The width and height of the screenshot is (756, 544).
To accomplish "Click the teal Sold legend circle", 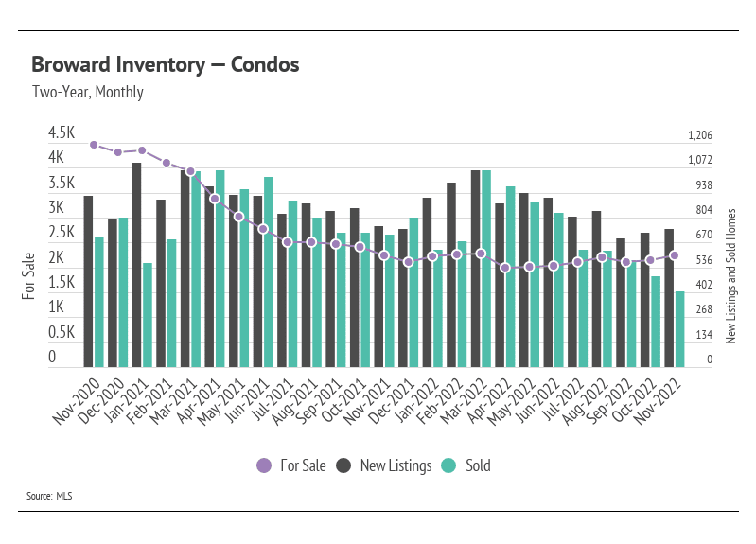I will point(448,465).
